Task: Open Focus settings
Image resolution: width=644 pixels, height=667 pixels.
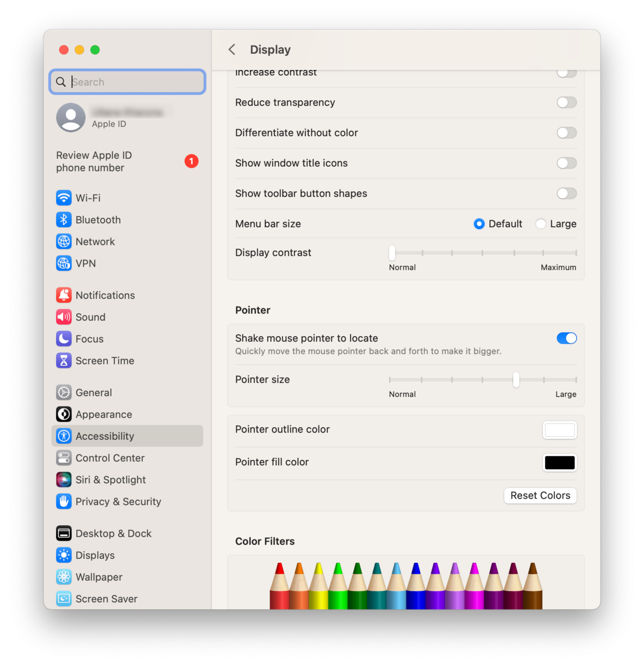Action: tap(64, 339)
